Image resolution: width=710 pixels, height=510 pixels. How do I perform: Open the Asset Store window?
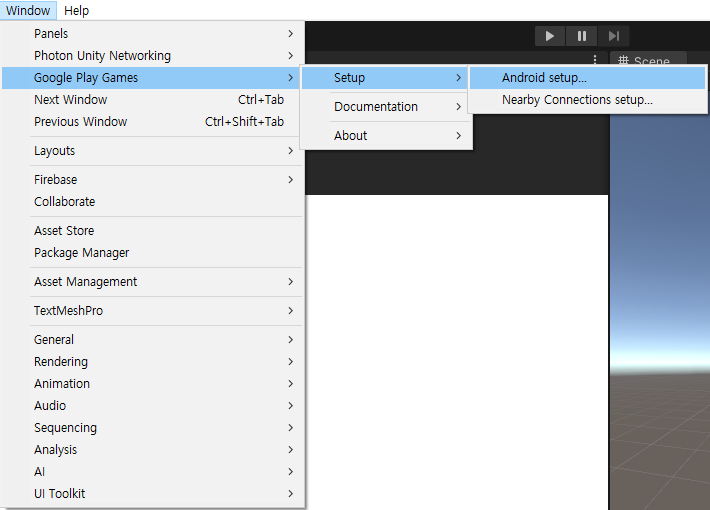[x=153, y=231]
